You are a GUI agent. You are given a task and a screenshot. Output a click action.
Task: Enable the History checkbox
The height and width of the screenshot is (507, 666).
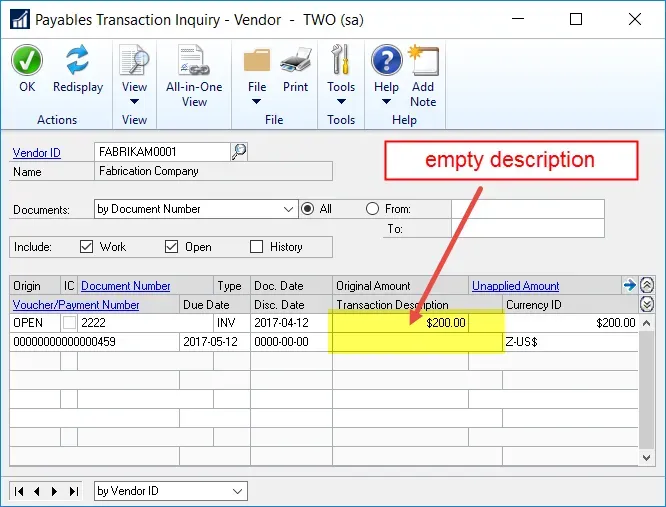coord(257,247)
